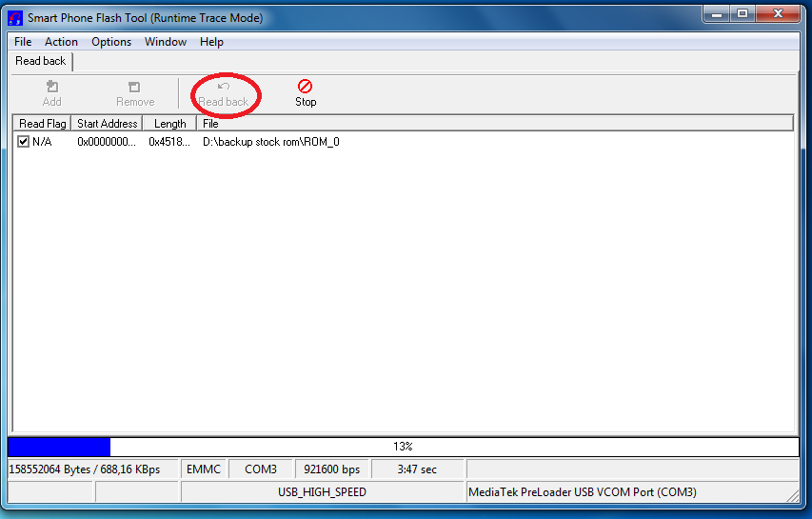Viewport: 812px width, 519px height.
Task: Stop the readback with Stop button
Action: click(306, 93)
